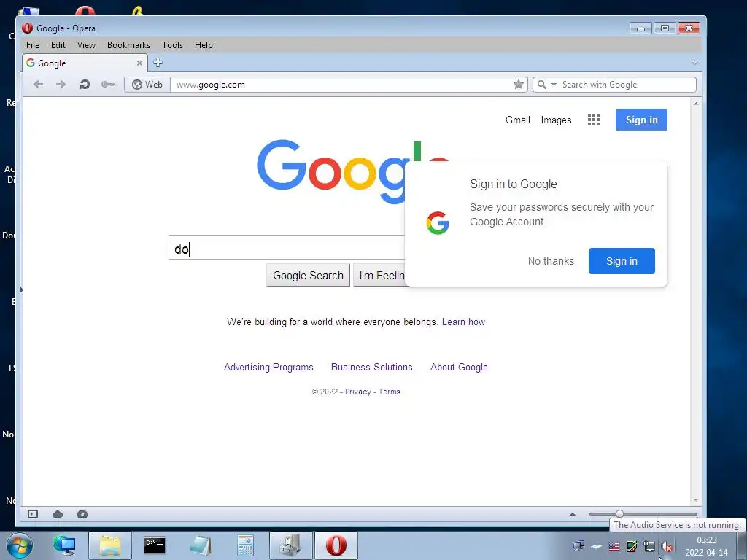The width and height of the screenshot is (747, 560).
Task: Open the password wand key icon
Action: (108, 85)
